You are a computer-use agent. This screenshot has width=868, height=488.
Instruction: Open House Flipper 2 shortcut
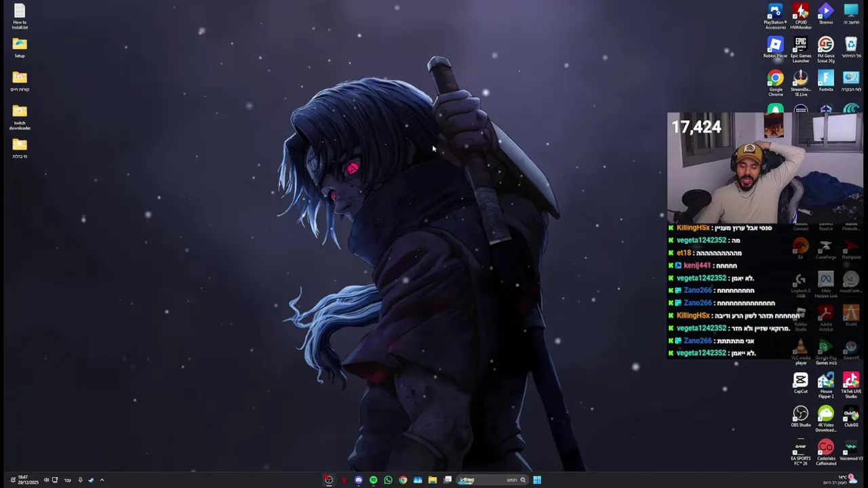tap(825, 386)
